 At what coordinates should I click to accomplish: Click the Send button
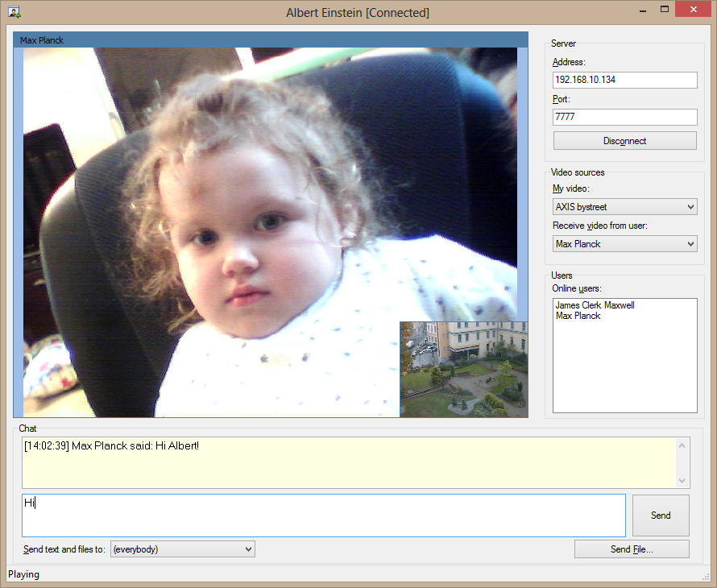(661, 516)
